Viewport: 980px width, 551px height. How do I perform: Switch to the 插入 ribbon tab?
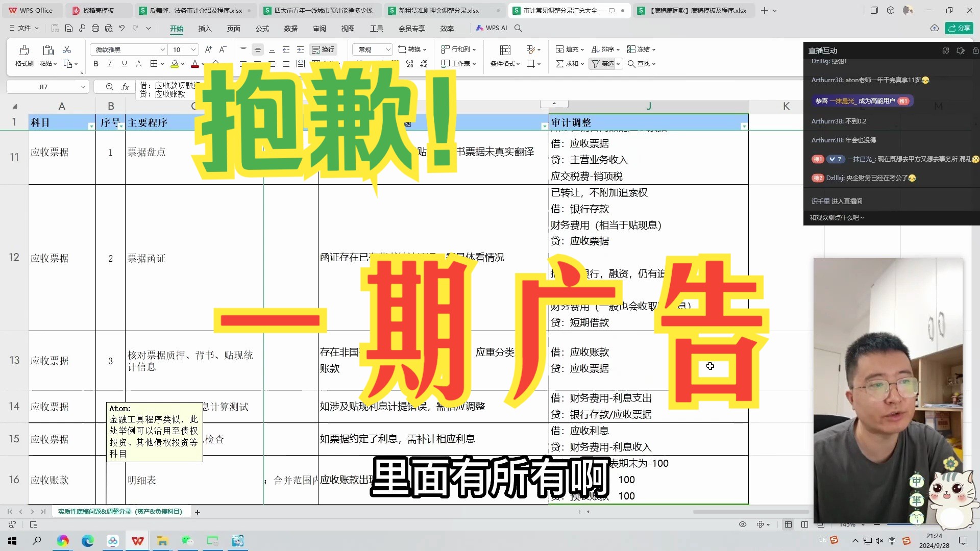click(x=205, y=29)
